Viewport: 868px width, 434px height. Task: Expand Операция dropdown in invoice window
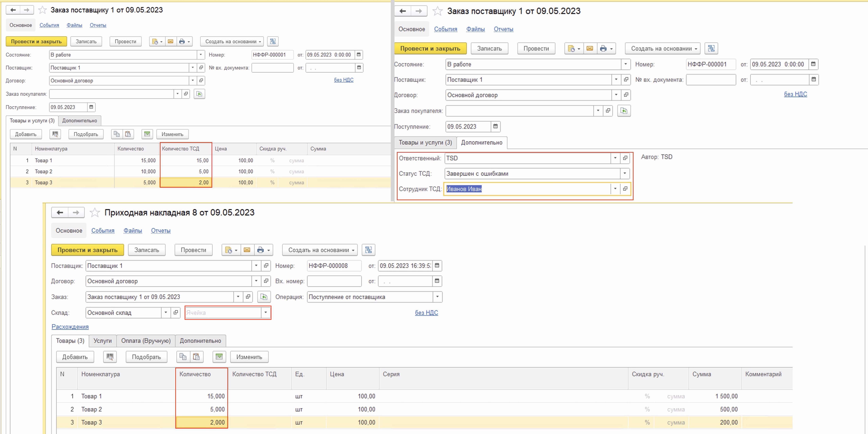[x=437, y=297]
